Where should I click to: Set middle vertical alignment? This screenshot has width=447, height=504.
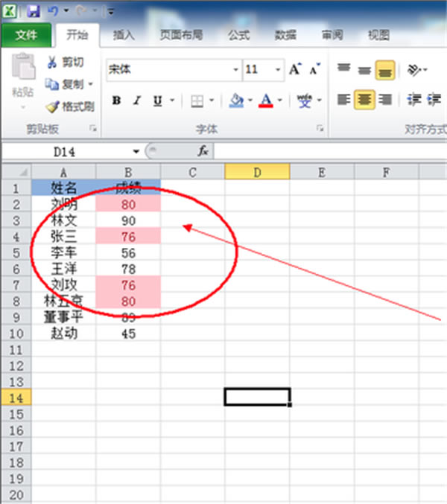[364, 69]
